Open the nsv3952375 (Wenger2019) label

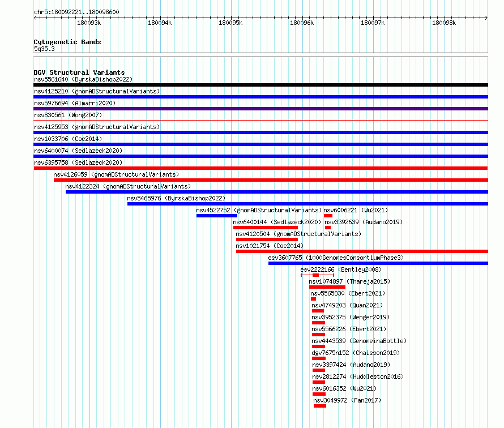click(x=351, y=317)
